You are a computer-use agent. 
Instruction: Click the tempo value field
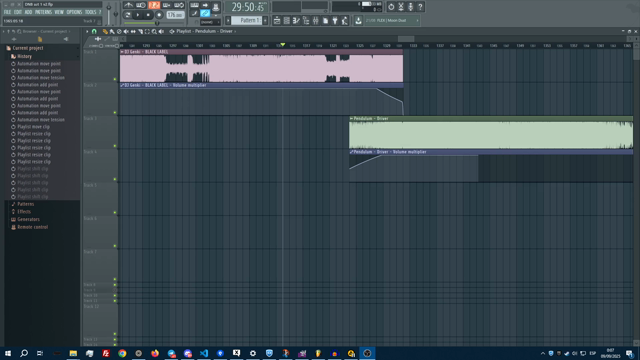pos(175,15)
